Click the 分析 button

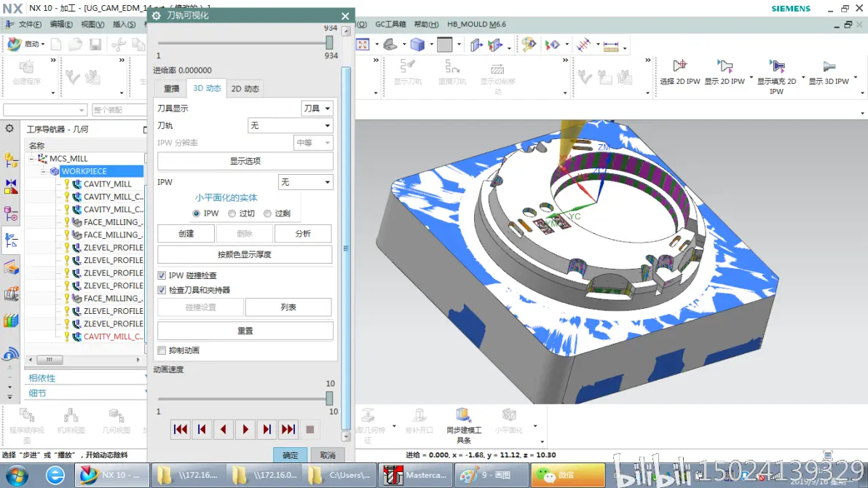click(303, 234)
